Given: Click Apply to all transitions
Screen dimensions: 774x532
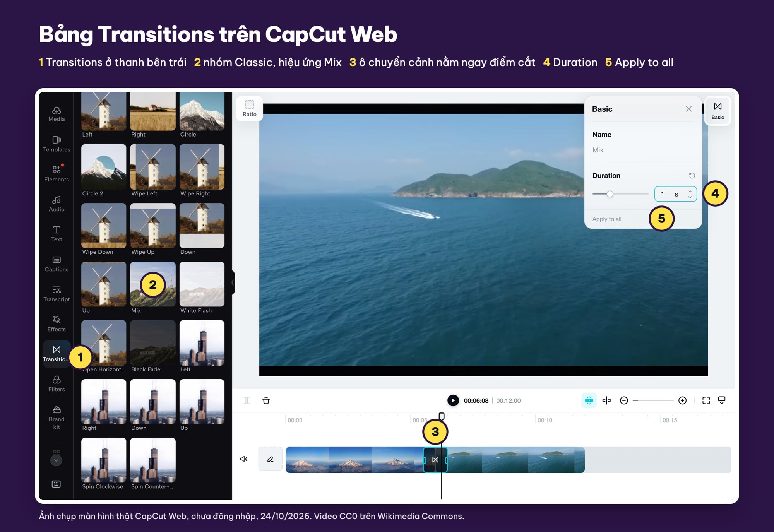Looking at the screenshot, I should pyautogui.click(x=607, y=219).
